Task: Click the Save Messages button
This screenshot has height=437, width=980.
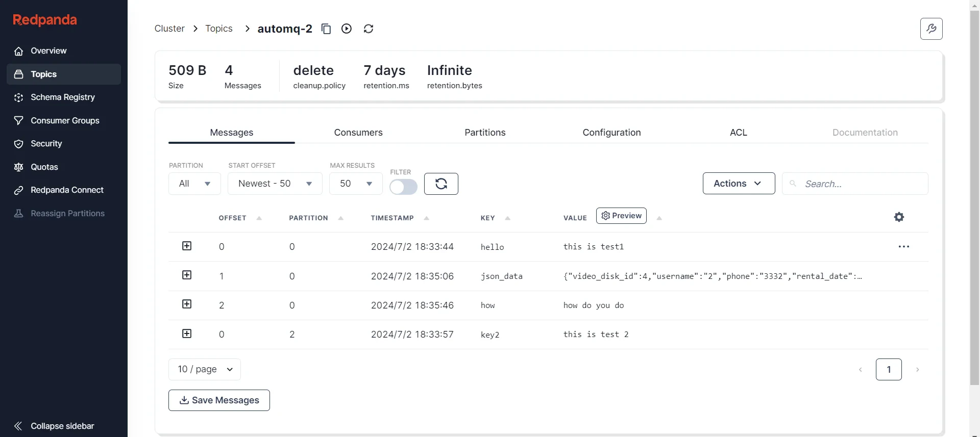Action: pos(219,400)
